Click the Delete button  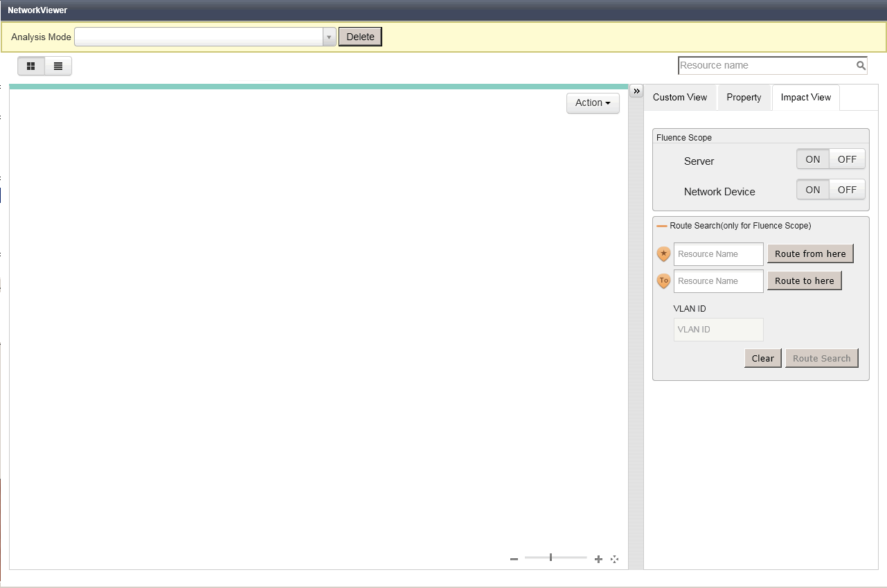coord(360,37)
